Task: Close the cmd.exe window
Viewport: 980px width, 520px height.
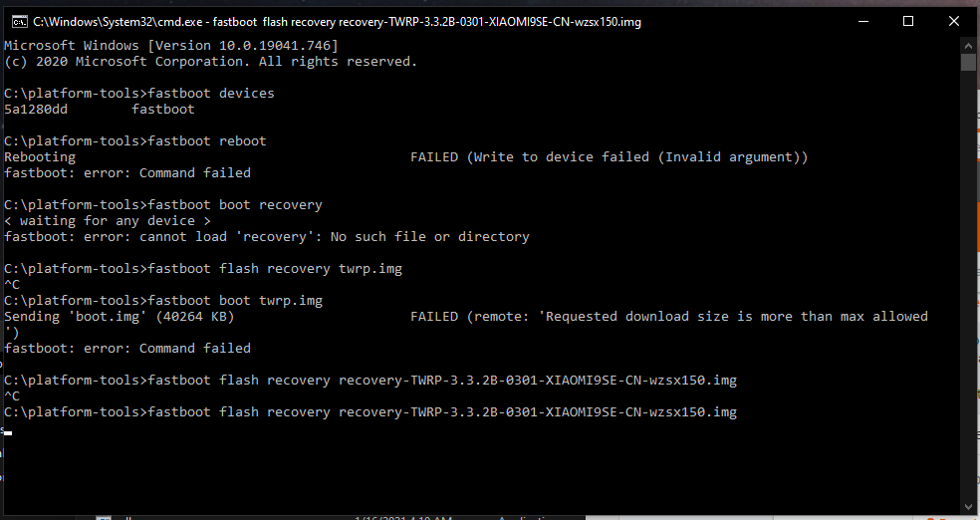Action: tap(954, 21)
